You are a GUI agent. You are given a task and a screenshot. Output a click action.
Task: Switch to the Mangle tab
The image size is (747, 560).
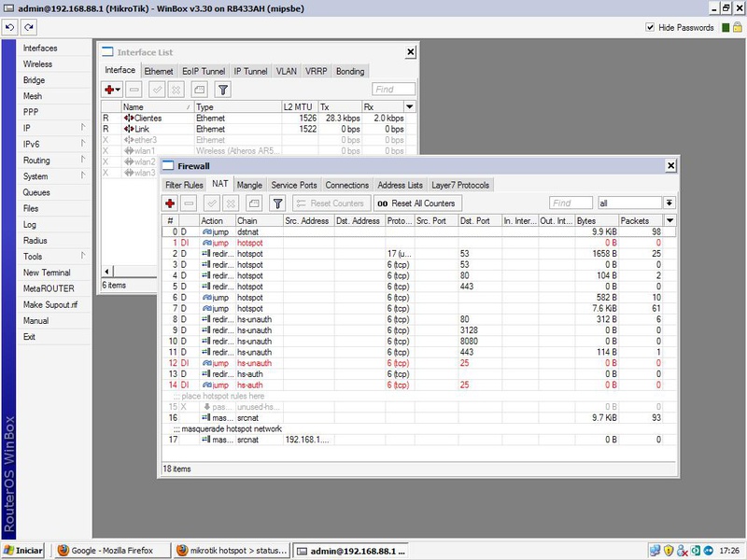pyautogui.click(x=249, y=185)
